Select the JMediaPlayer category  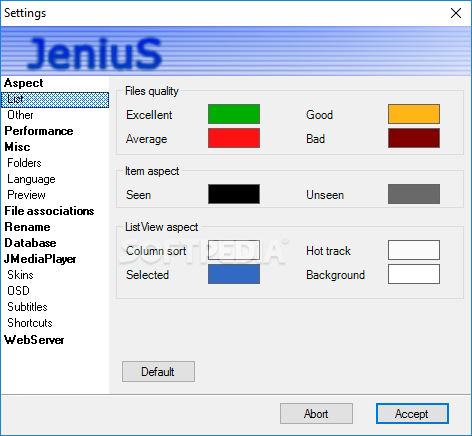[40, 259]
